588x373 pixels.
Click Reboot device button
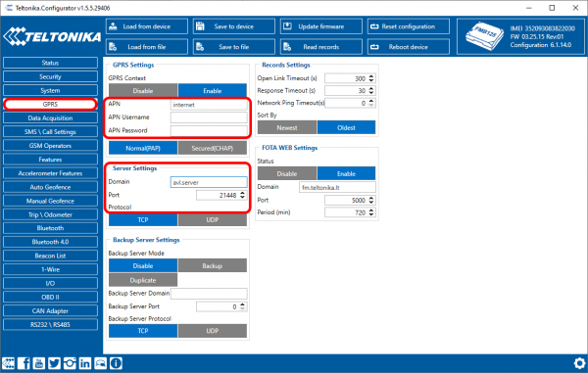click(409, 47)
